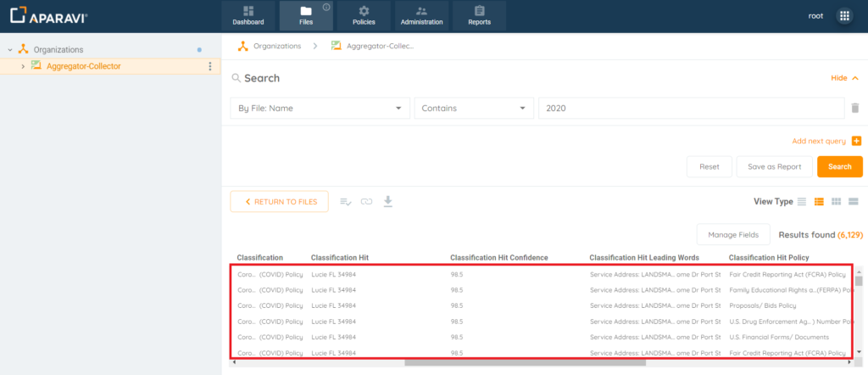The width and height of the screenshot is (868, 375).
Task: Select the grid tile view type
Action: 836,202
